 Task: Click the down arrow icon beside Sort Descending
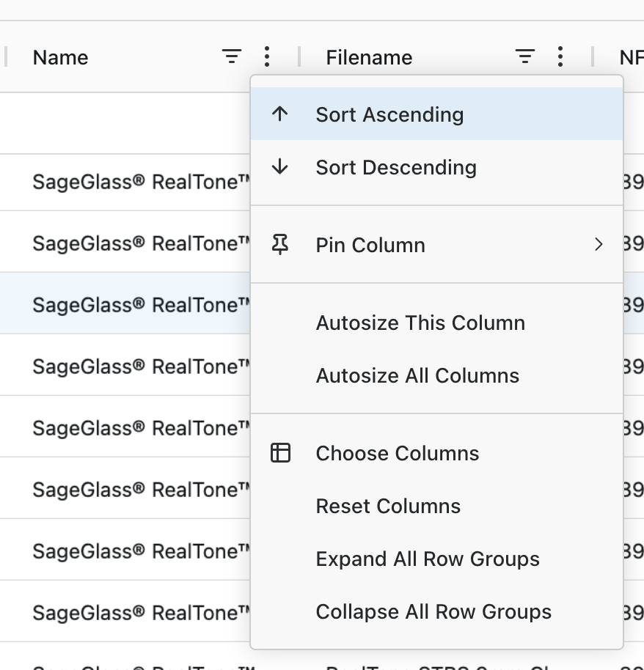[x=280, y=166]
